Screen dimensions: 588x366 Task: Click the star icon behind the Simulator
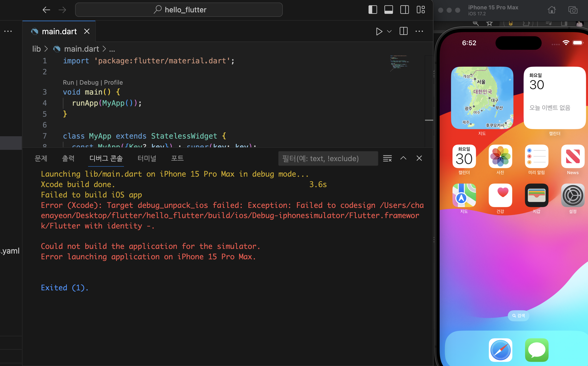489,23
